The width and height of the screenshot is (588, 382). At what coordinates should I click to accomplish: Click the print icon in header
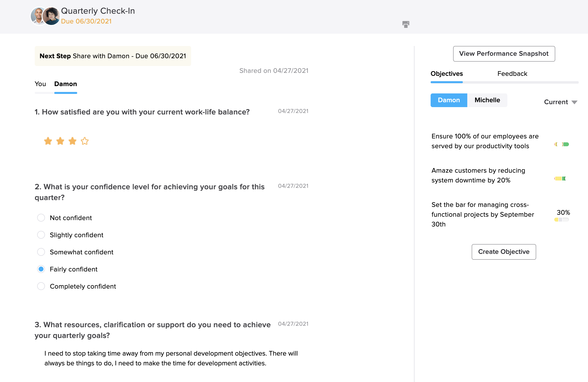click(x=405, y=24)
